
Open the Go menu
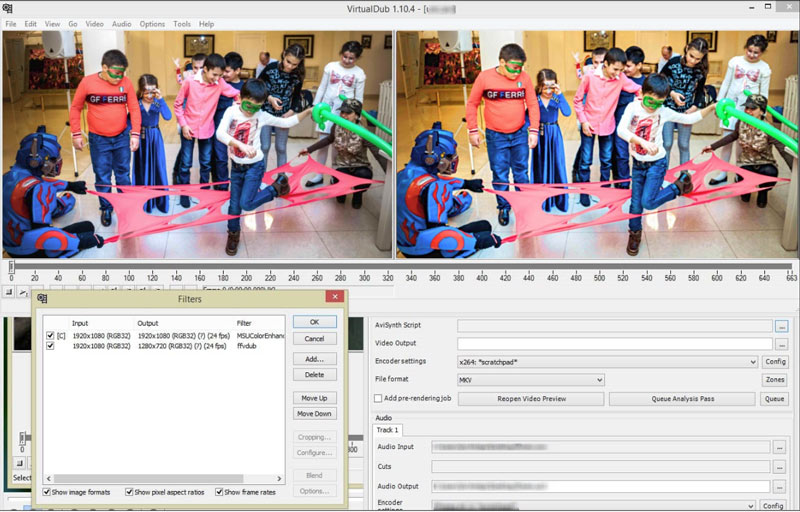pos(73,24)
